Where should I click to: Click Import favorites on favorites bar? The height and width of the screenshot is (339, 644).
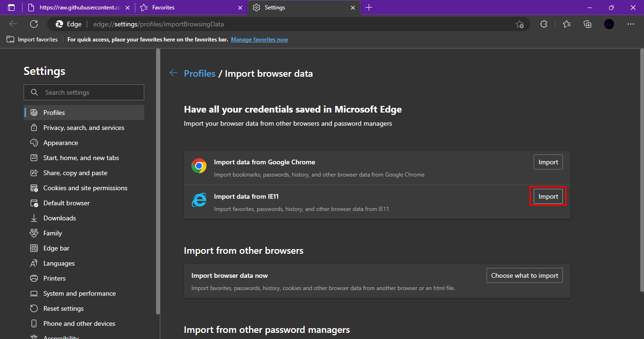32,40
